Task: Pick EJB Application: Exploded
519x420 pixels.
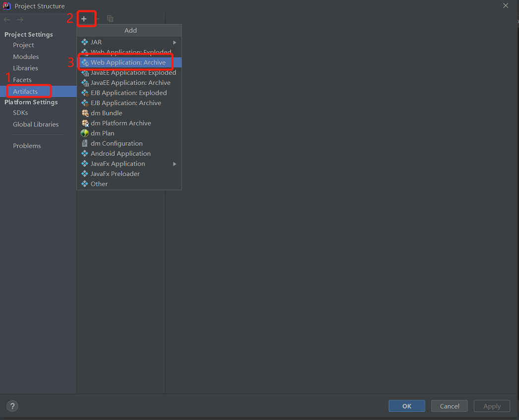Action: [129, 93]
